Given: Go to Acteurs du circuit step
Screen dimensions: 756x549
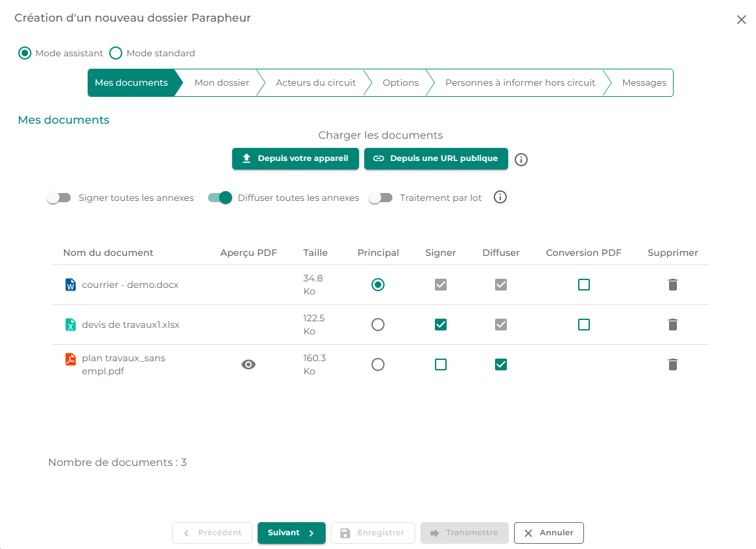Looking at the screenshot, I should [x=316, y=83].
